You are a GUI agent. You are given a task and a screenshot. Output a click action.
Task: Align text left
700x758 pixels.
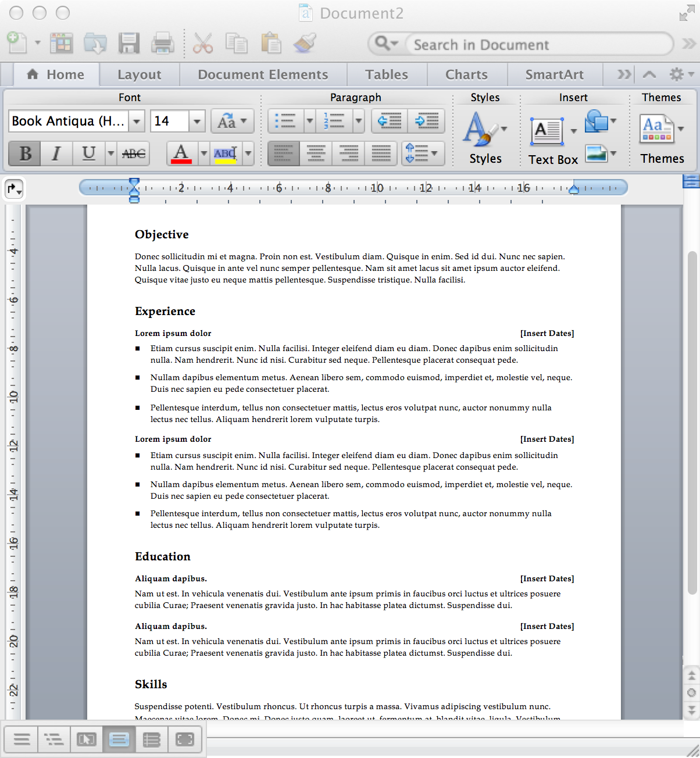tap(284, 153)
